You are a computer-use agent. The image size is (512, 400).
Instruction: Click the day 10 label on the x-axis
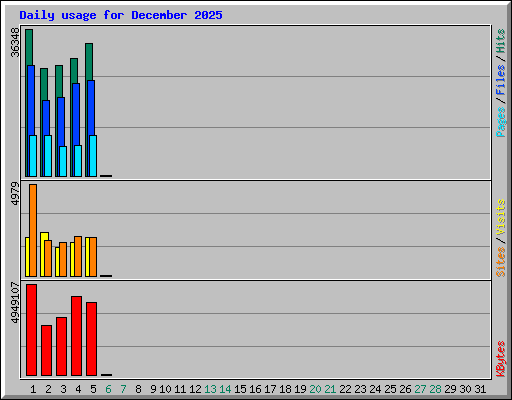[x=165, y=389]
